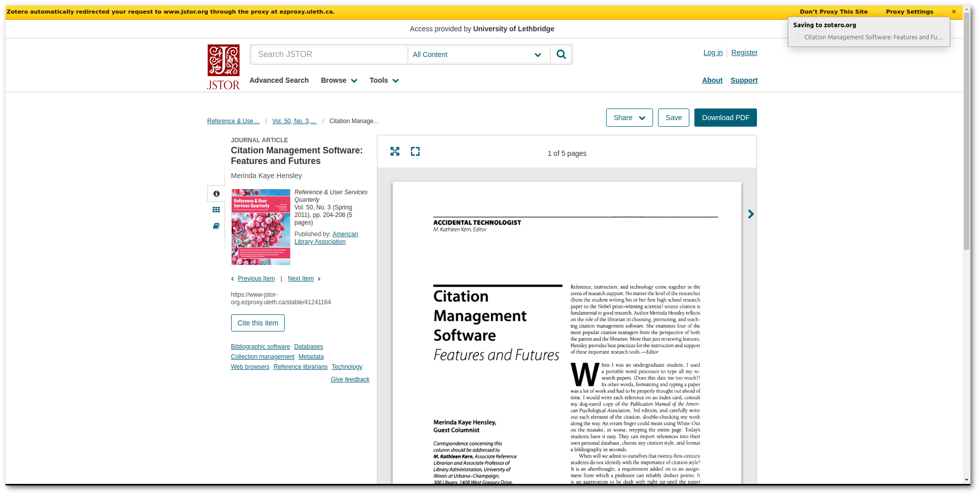The width and height of the screenshot is (980, 495).
Task: Click Cite this item button
Action: click(x=258, y=323)
